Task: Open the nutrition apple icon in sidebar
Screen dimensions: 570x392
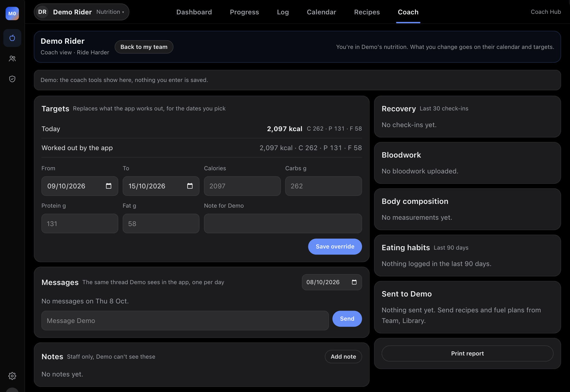Action: pyautogui.click(x=12, y=38)
